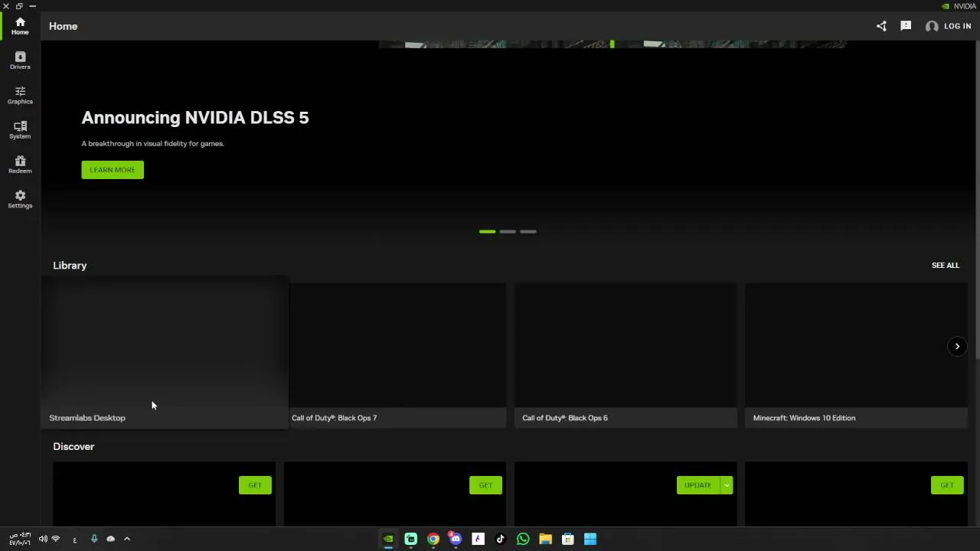Click the volume speaker tray icon
The image size is (980, 551).
click(43, 539)
